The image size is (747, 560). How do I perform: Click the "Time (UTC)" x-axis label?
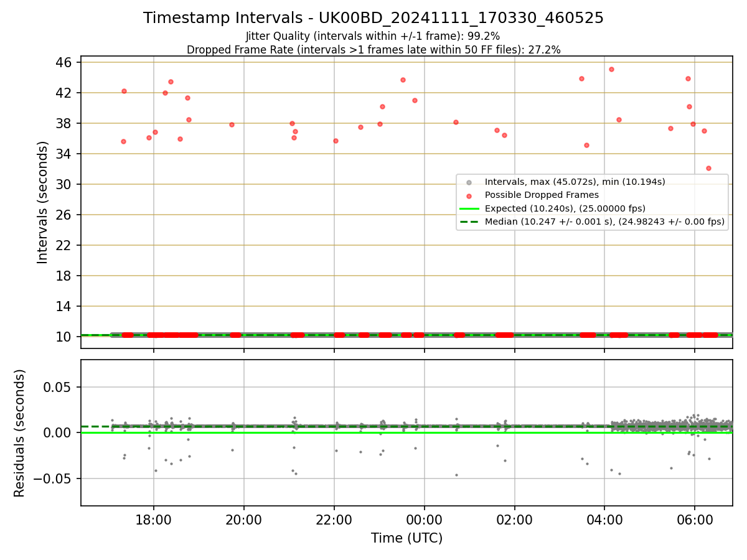click(406, 538)
